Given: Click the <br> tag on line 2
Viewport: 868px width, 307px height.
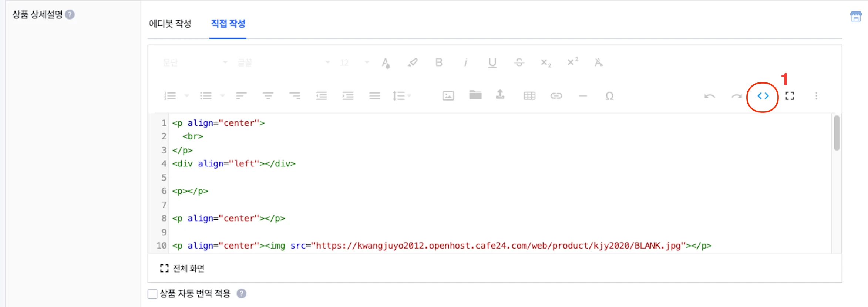Looking at the screenshot, I should (193, 136).
